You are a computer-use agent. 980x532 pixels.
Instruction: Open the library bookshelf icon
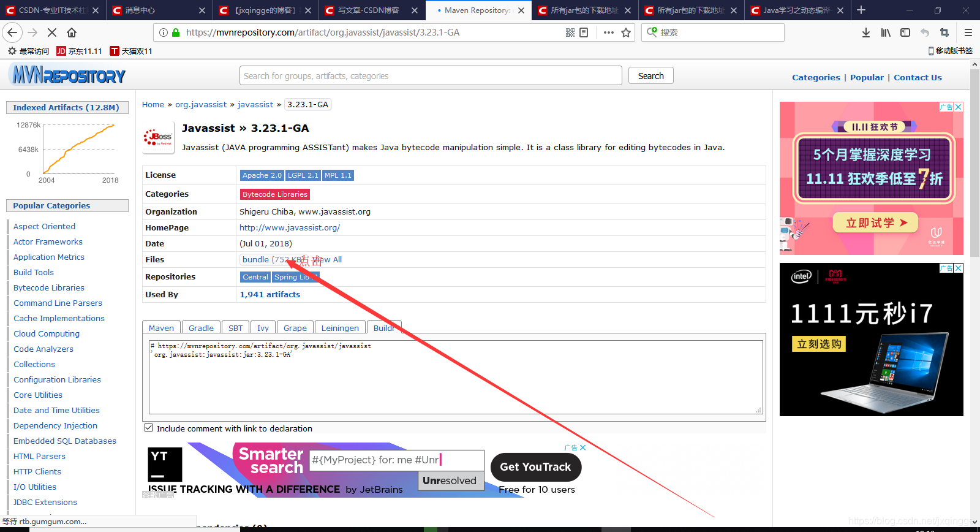coord(886,32)
